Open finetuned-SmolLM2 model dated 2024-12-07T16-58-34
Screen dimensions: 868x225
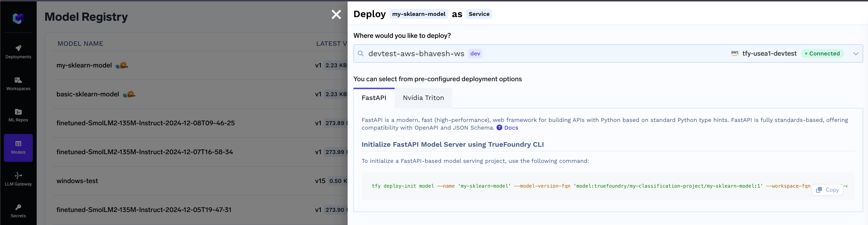click(x=145, y=152)
